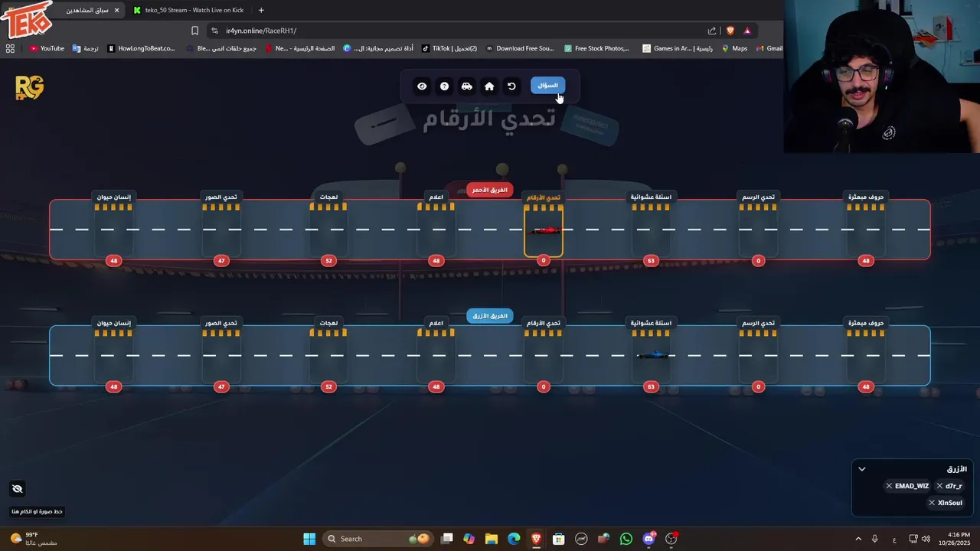
Task: Open Brave Shields lion icon
Action: point(730,31)
